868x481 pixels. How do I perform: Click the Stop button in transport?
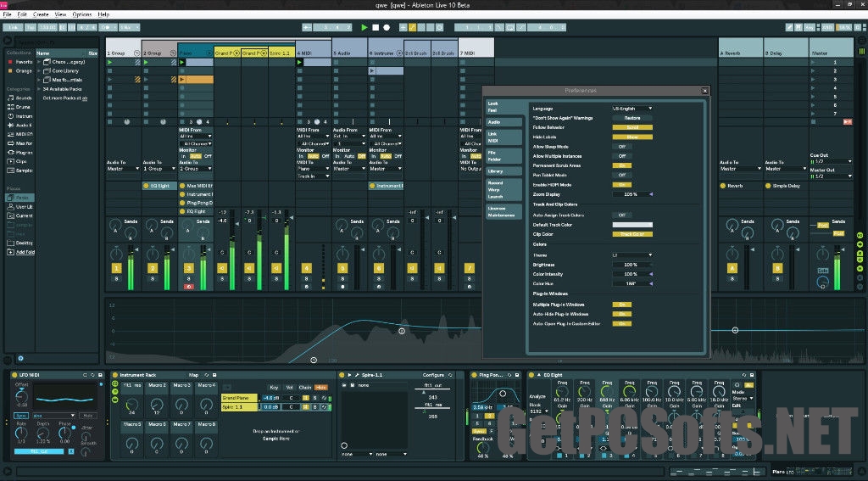(376, 27)
